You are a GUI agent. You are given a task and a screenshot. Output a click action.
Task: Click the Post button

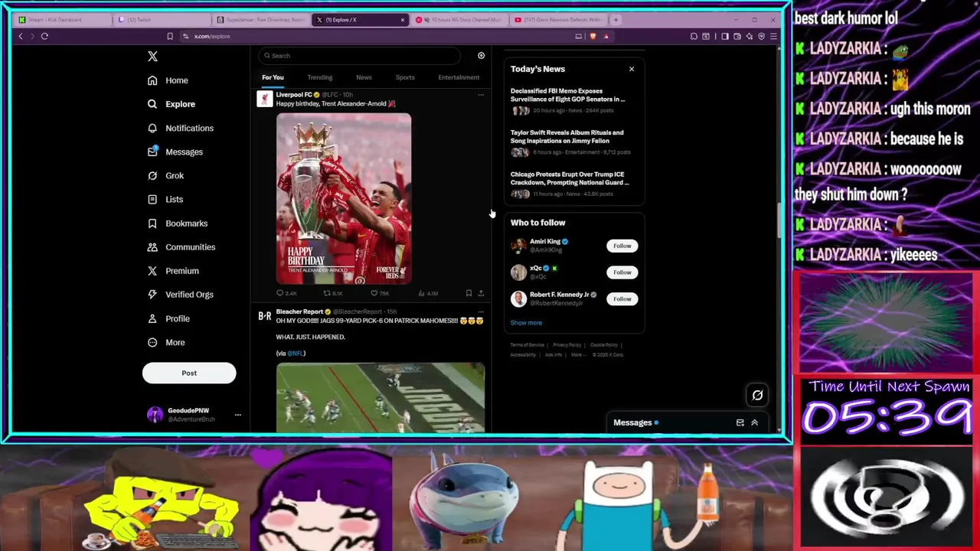click(189, 373)
